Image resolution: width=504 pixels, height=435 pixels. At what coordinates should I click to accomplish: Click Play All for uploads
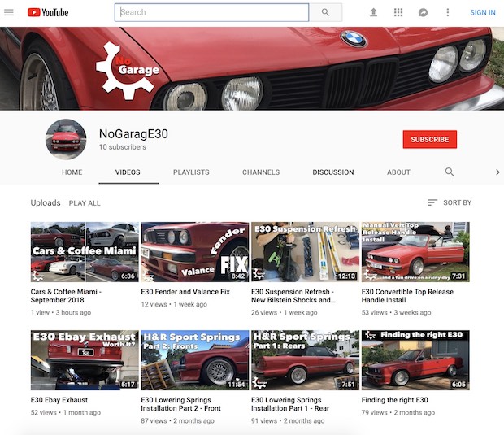85,202
